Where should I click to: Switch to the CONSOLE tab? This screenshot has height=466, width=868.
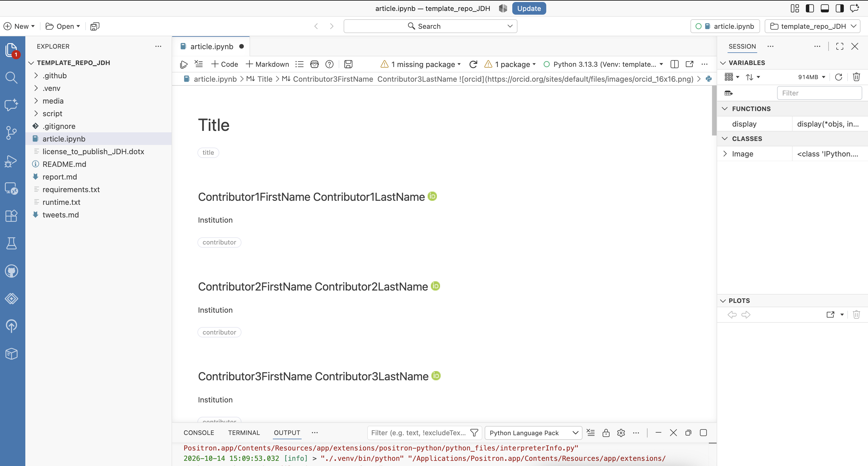click(x=199, y=433)
